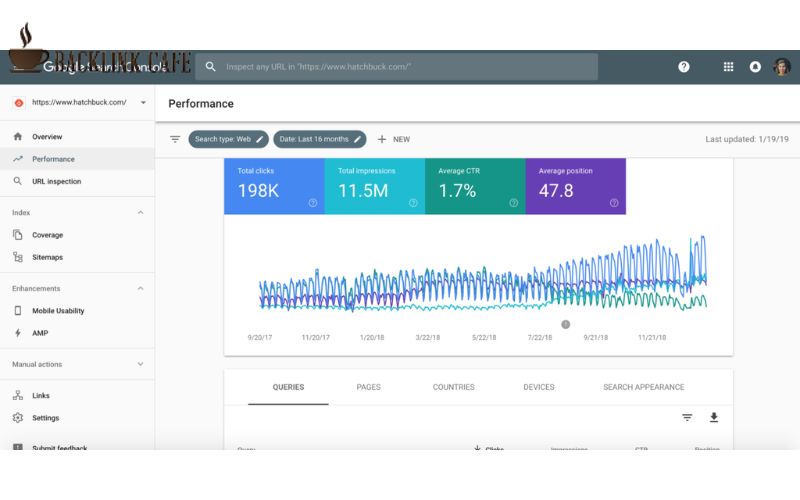Image resolution: width=800 pixels, height=500 pixels.
Task: Open the Google apps grid icon
Action: click(x=729, y=67)
